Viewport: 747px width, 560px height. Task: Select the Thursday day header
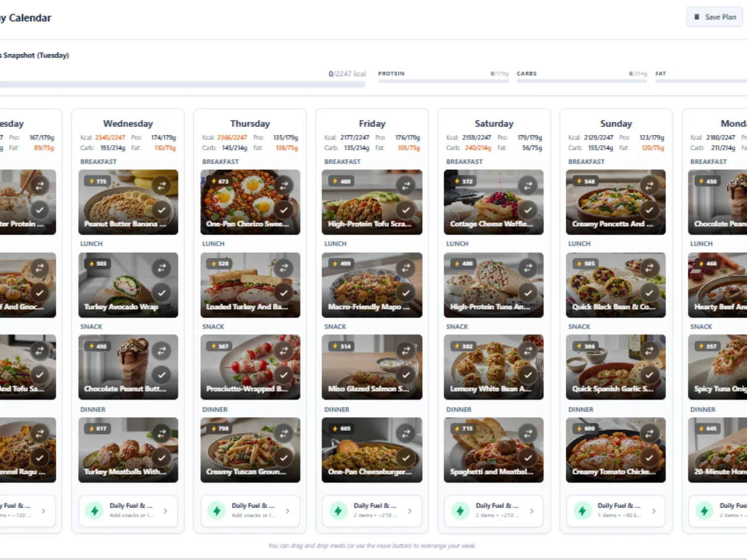[x=250, y=123]
